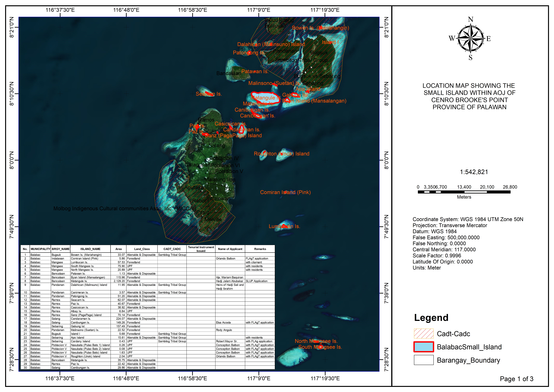The height and width of the screenshot is (392, 554).
Task: Click the 'Lumbucan Is.' map label
Action: (284, 226)
